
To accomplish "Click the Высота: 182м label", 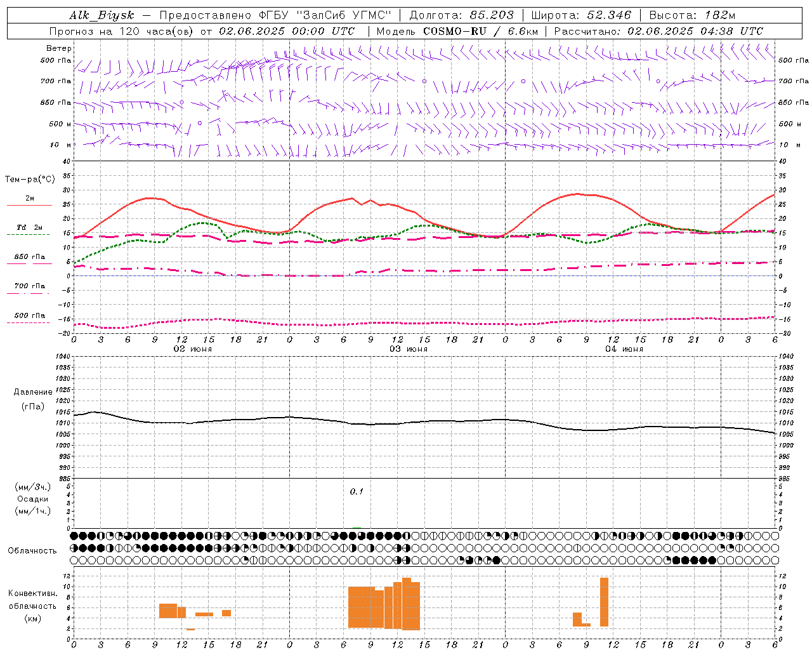I will (692, 15).
